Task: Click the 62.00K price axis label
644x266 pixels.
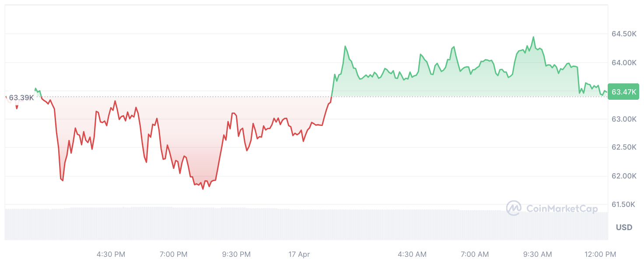Action: tap(624, 176)
